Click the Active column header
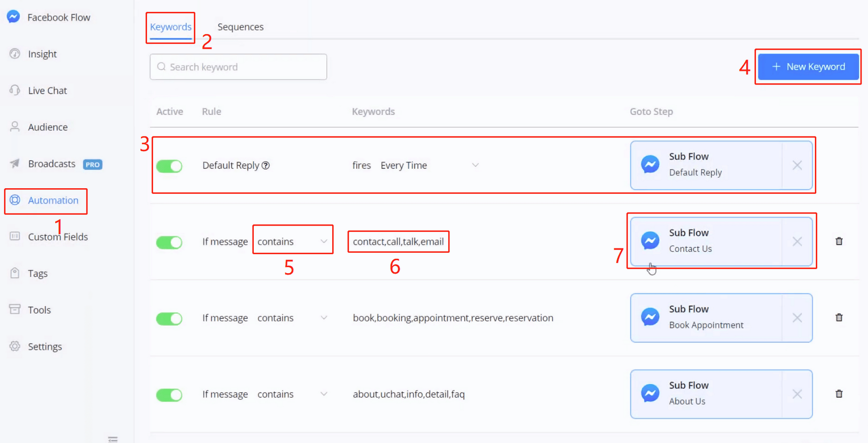Viewport: 868px width, 443px height. point(170,112)
